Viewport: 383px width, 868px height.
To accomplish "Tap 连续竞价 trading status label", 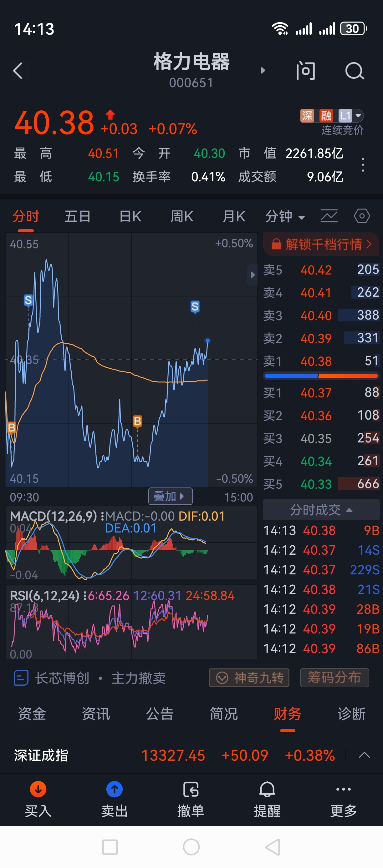I will point(342,130).
